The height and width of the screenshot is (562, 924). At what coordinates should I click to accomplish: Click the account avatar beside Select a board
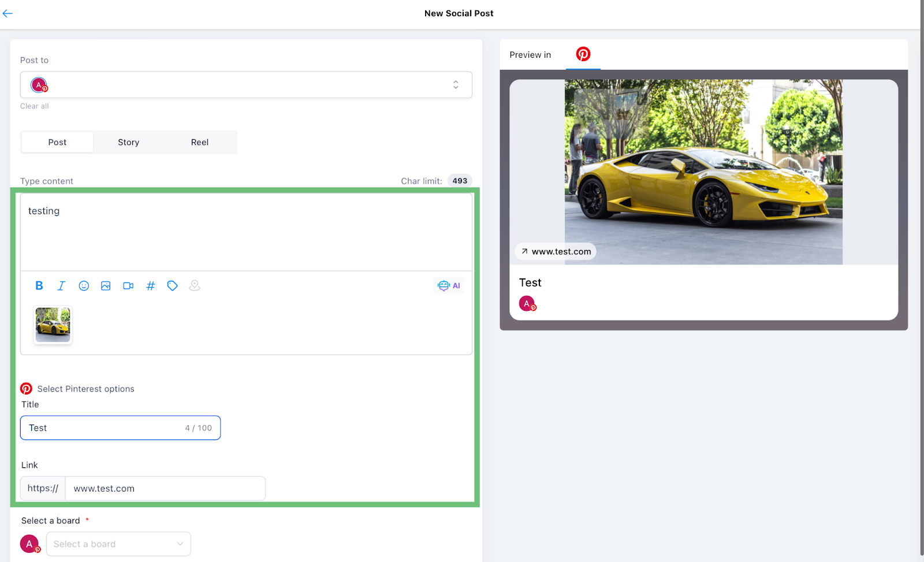click(x=30, y=544)
